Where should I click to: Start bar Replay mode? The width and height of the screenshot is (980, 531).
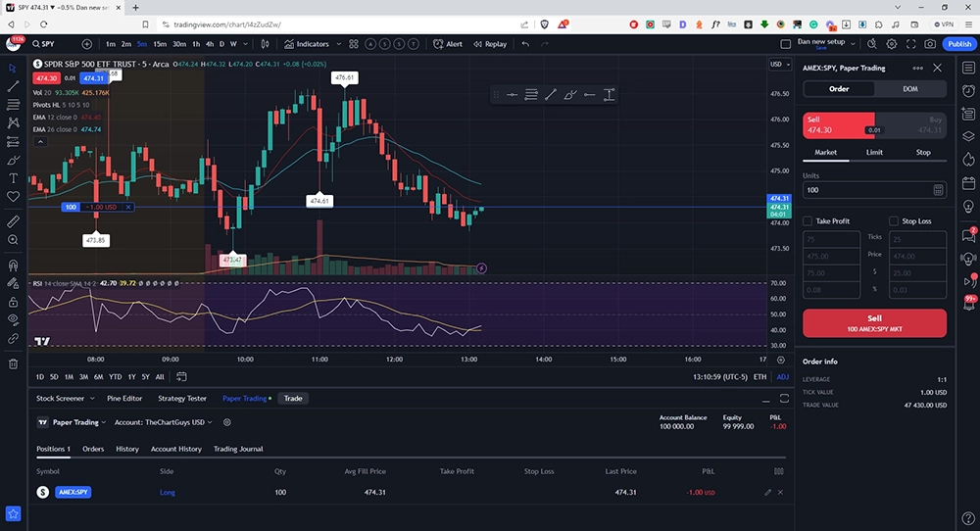[490, 44]
